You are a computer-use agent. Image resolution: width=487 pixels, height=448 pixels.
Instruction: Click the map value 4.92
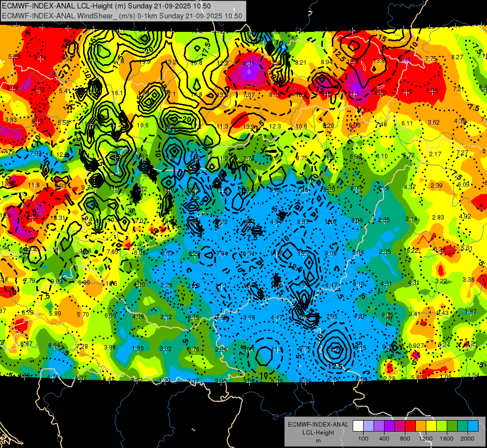(x=465, y=217)
